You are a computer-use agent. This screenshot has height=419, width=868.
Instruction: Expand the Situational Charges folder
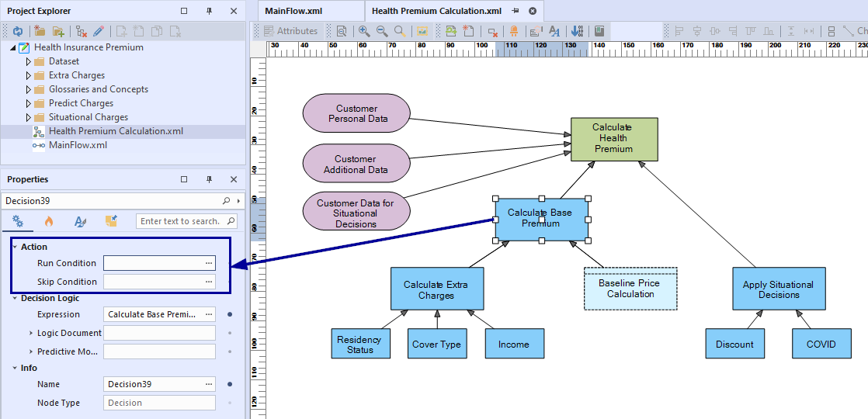(x=29, y=117)
